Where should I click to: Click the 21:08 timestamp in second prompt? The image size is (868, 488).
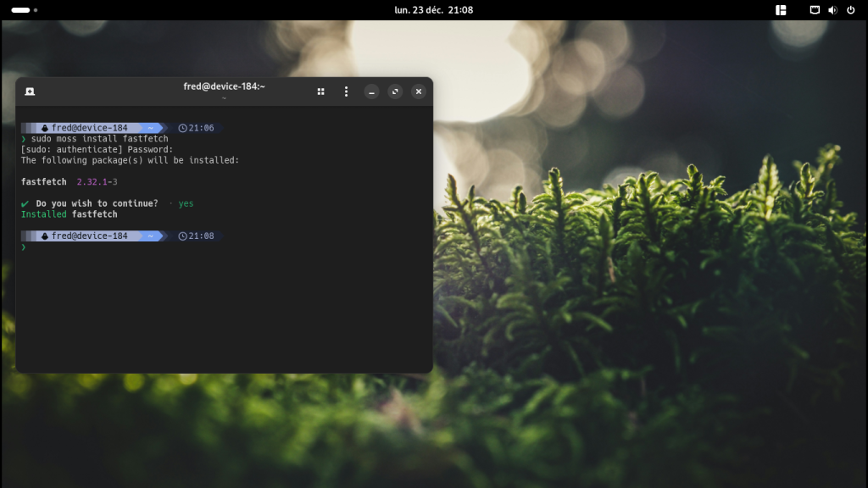click(x=201, y=236)
